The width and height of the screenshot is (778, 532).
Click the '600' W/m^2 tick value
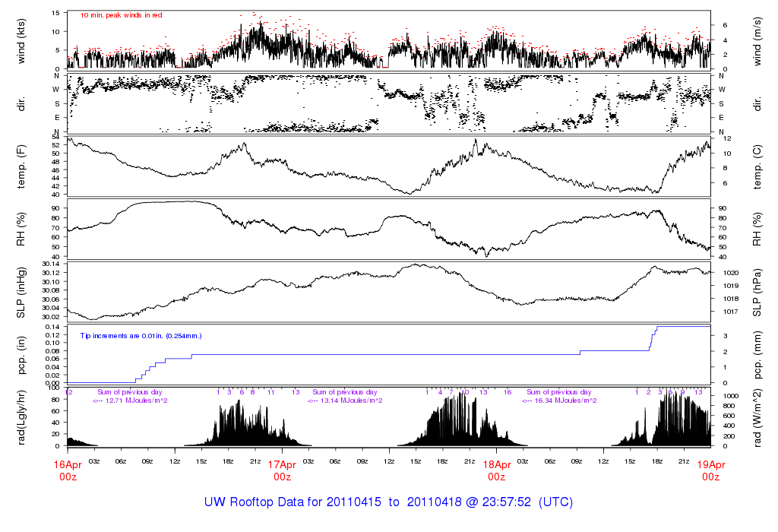tap(729, 416)
